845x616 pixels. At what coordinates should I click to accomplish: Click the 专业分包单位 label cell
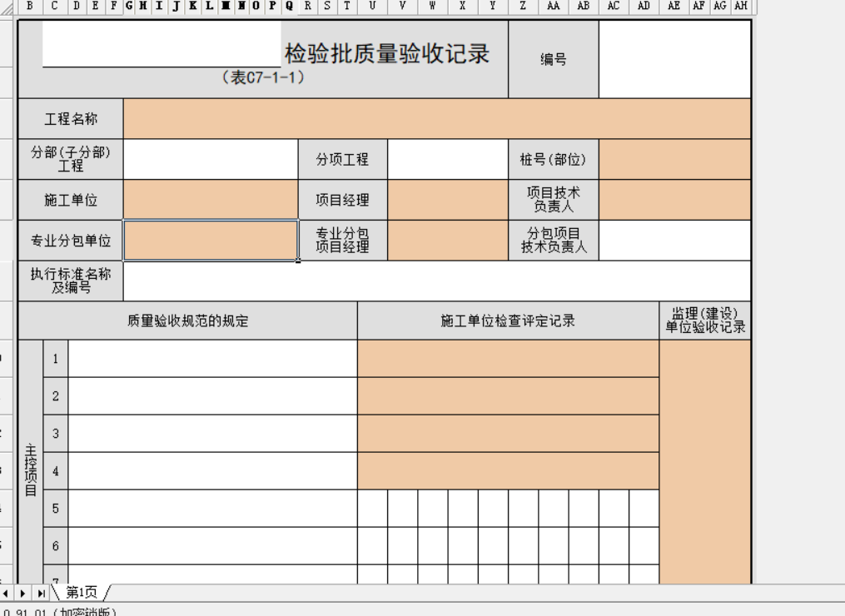coord(71,241)
